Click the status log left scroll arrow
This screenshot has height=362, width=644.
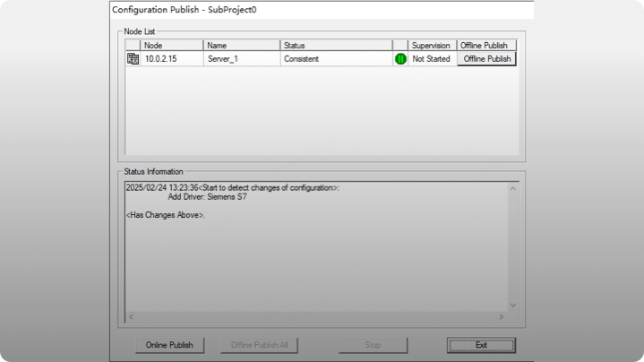tap(131, 316)
